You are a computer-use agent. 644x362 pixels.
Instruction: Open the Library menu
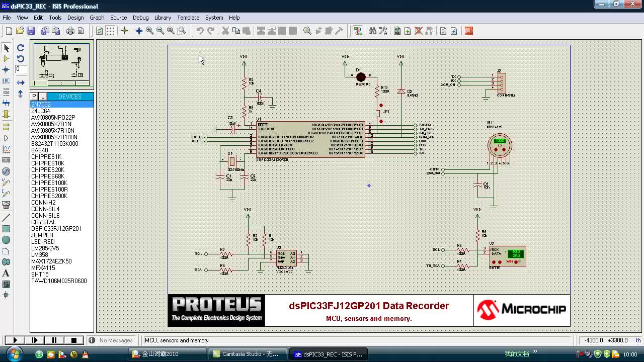(163, 18)
